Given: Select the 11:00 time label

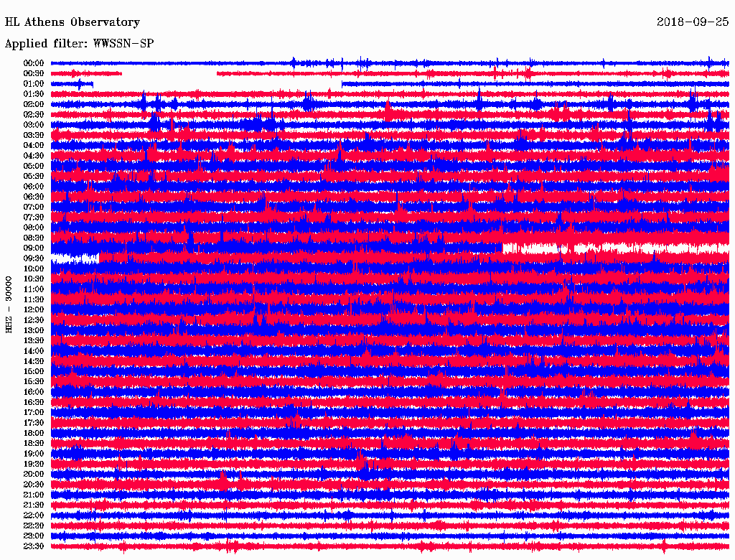Looking at the screenshot, I should [34, 289].
